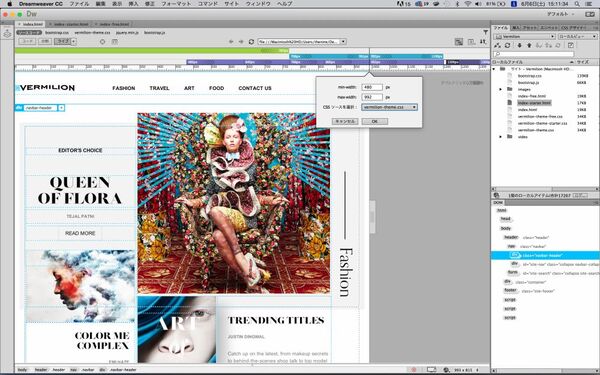Go back with document toolbar left arrow
Viewport: 600px width, 375px height.
tap(231, 41)
